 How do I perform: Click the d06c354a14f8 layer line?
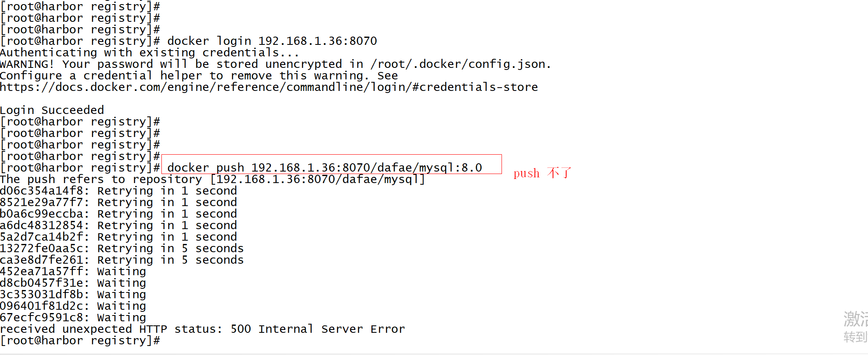(118, 191)
